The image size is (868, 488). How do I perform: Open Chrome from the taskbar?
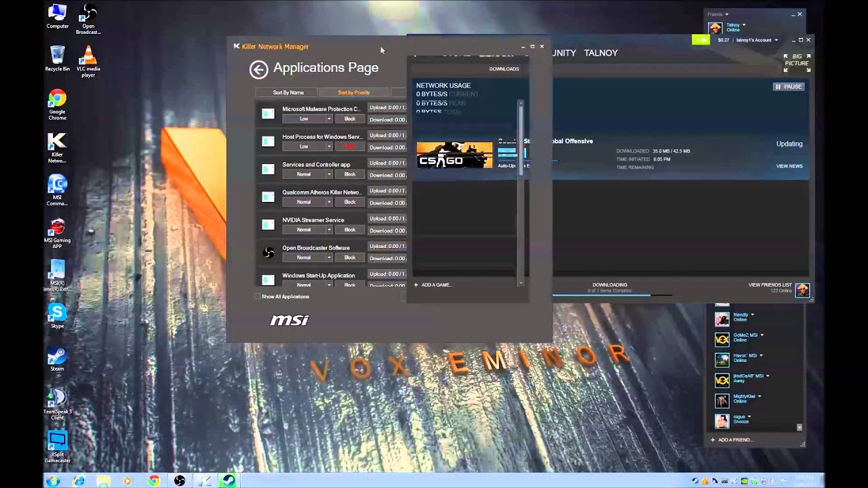coord(154,481)
